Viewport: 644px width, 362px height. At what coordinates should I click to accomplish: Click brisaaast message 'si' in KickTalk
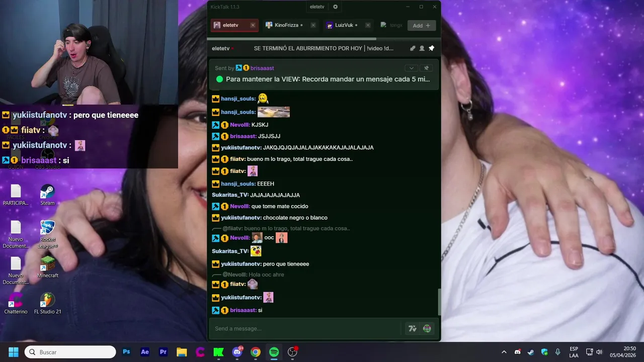260,310
